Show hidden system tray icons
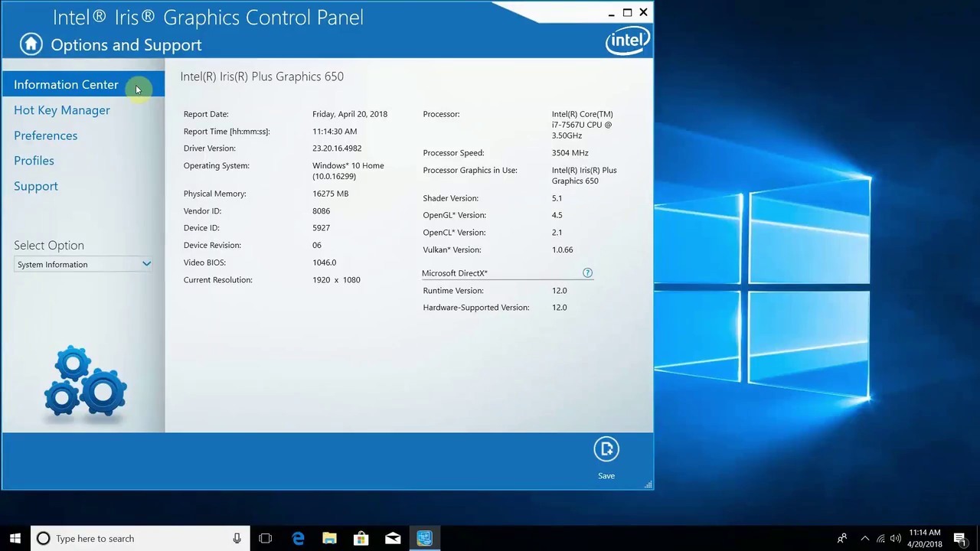Viewport: 980px width, 551px height. point(865,538)
